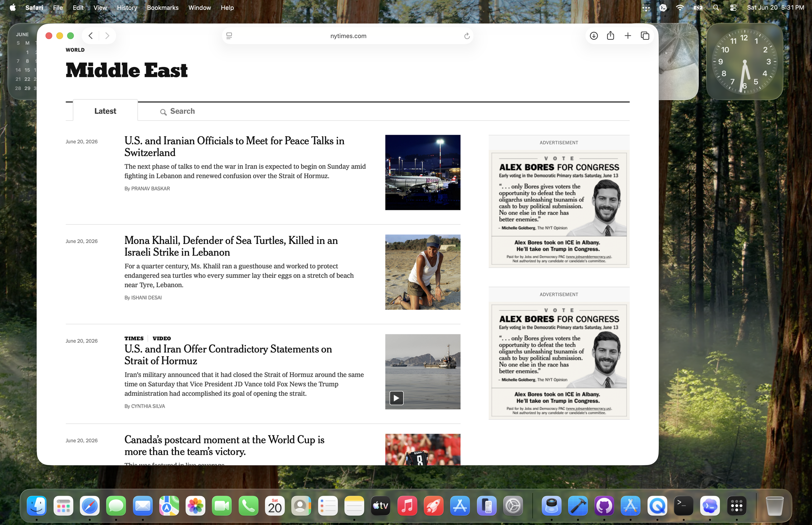Open a new tab with the plus icon
This screenshot has height=525, width=812.
[x=628, y=36]
